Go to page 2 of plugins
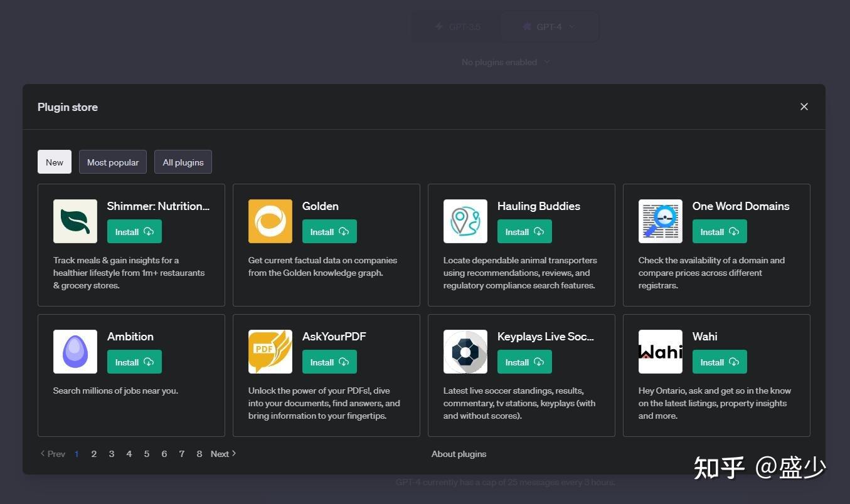The image size is (850, 504). (x=94, y=454)
